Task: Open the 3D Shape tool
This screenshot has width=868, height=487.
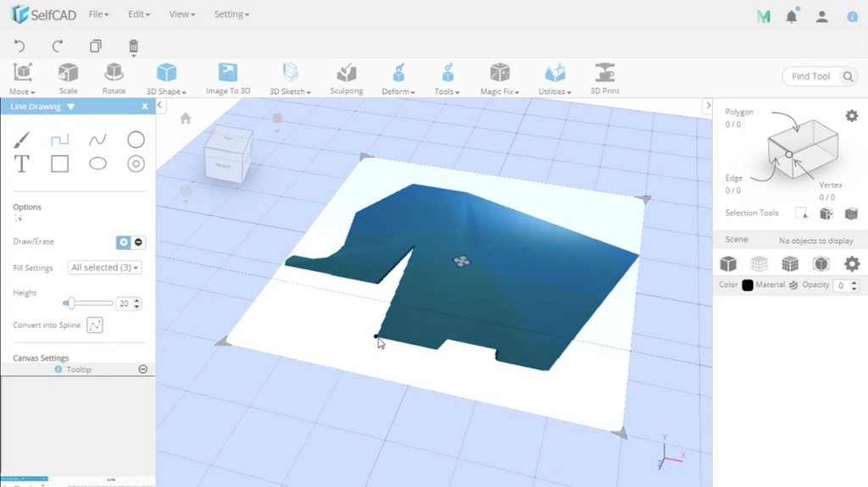Action: tap(166, 79)
